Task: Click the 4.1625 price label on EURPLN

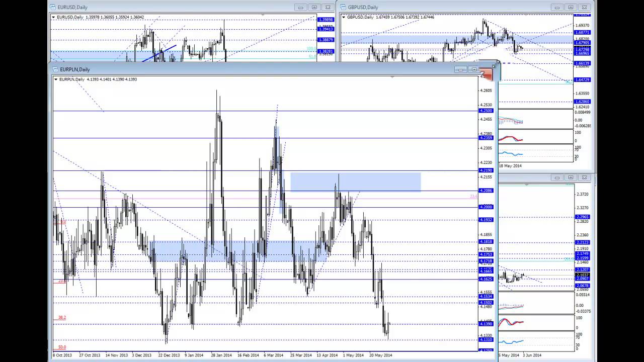Action: click(486, 279)
